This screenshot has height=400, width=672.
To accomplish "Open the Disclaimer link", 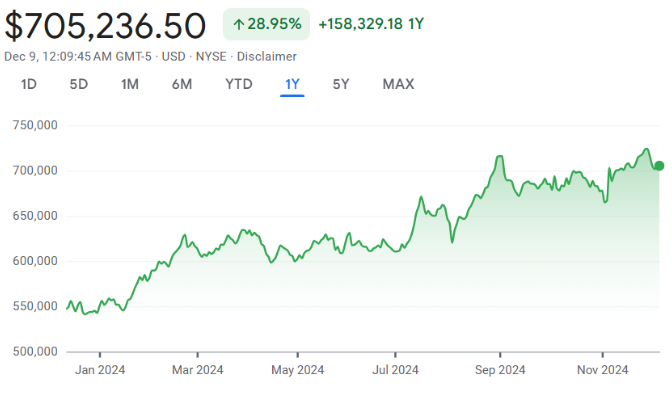I will (x=267, y=57).
